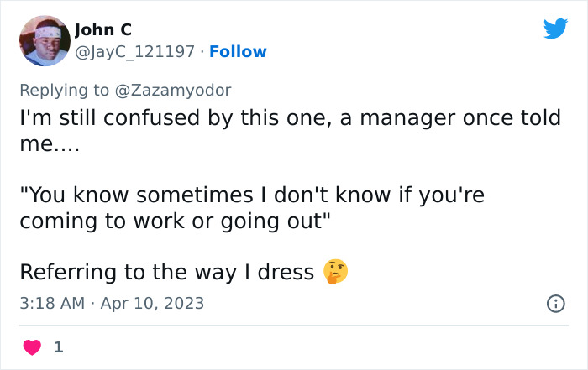Click the quoted manager comment line
Viewport: 588px width, 370px height.
coord(252,195)
